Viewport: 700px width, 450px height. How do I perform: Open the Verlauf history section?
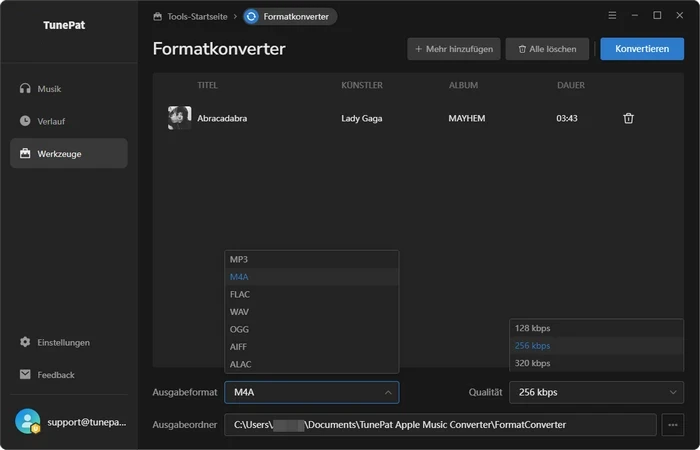click(69, 121)
